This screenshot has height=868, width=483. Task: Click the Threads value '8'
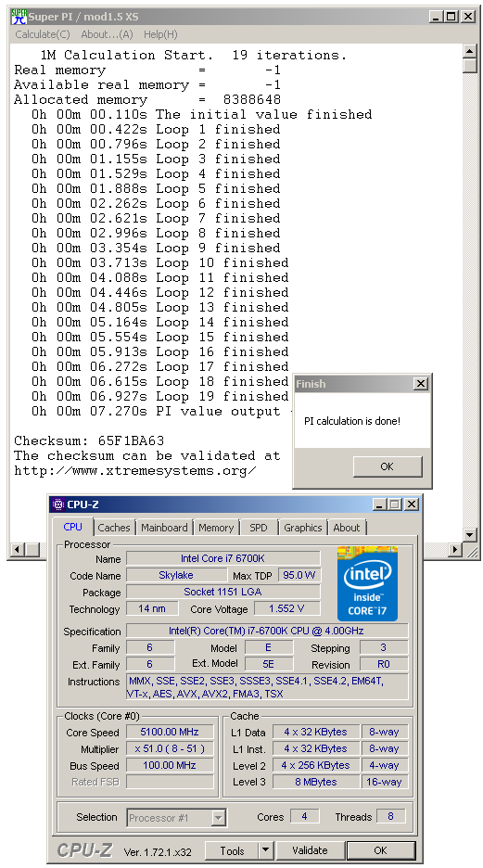[x=390, y=816]
